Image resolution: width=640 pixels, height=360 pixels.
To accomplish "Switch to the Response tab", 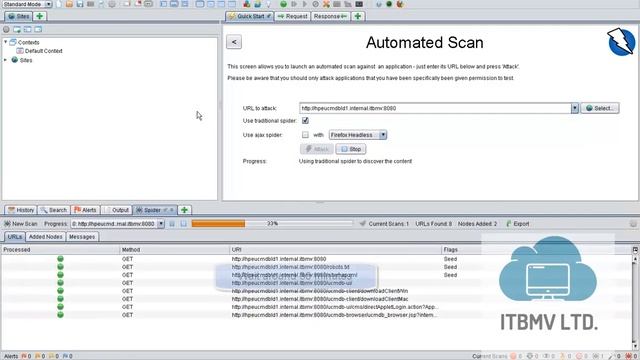I will (x=330, y=16).
